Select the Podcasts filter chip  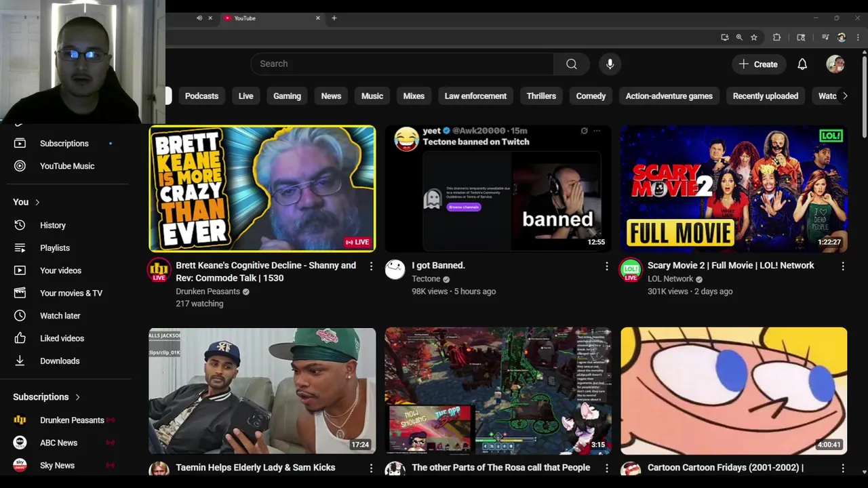tap(202, 96)
